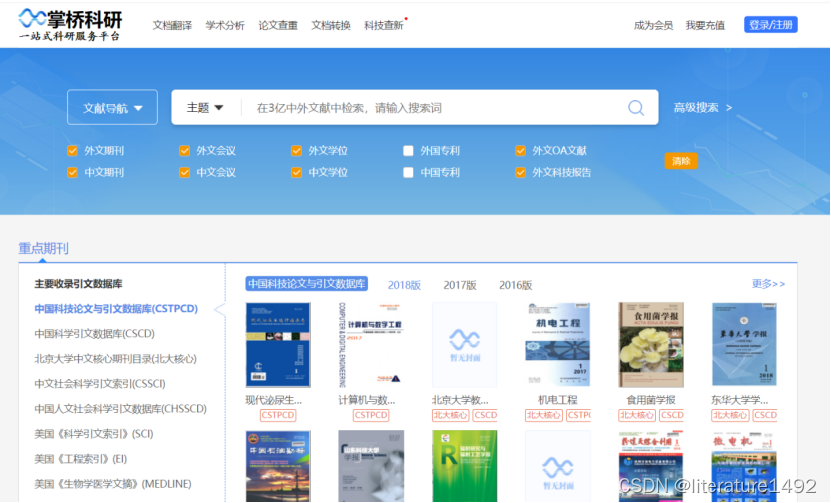
Task: Click 北大核心 tag under 食用菌学报
Action: click(637, 415)
